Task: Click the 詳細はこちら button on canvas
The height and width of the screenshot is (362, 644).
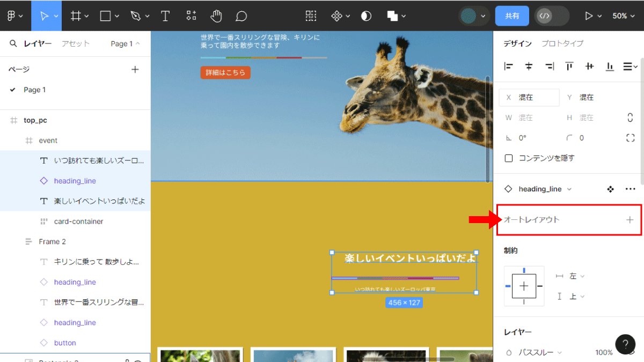Action: click(225, 72)
